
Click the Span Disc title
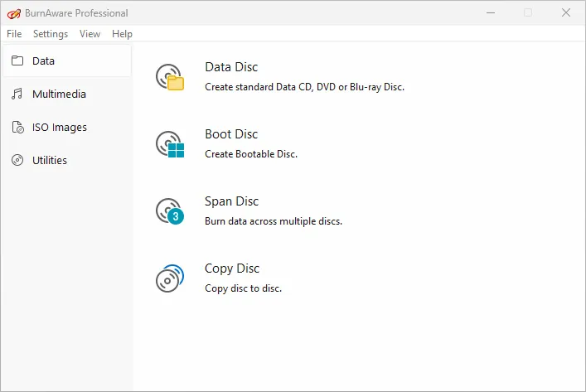click(x=232, y=201)
